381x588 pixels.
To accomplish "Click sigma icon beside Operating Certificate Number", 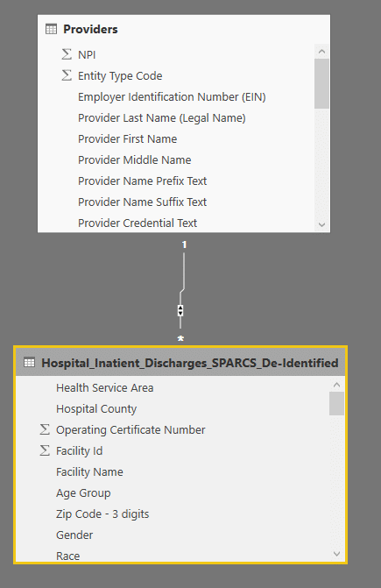I will point(45,429).
